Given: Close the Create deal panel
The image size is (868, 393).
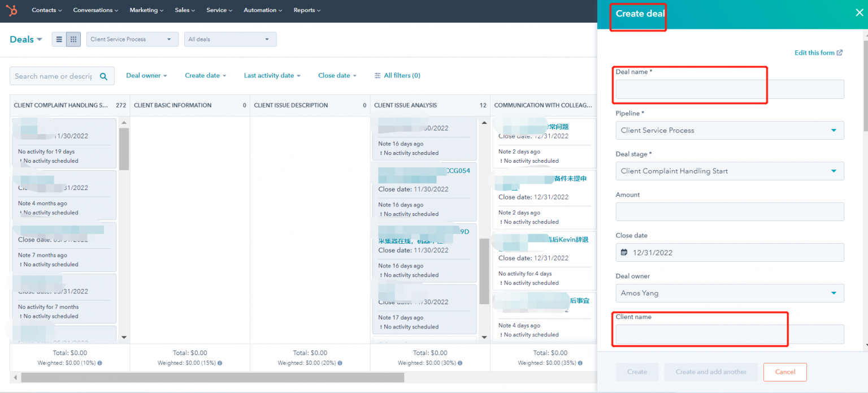Looking at the screenshot, I should (859, 13).
